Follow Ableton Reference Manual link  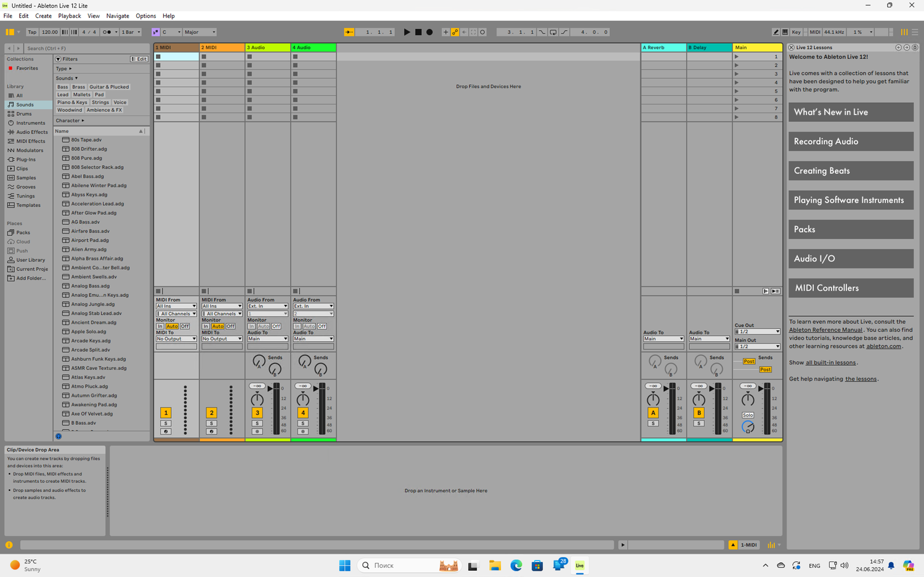[x=825, y=330]
